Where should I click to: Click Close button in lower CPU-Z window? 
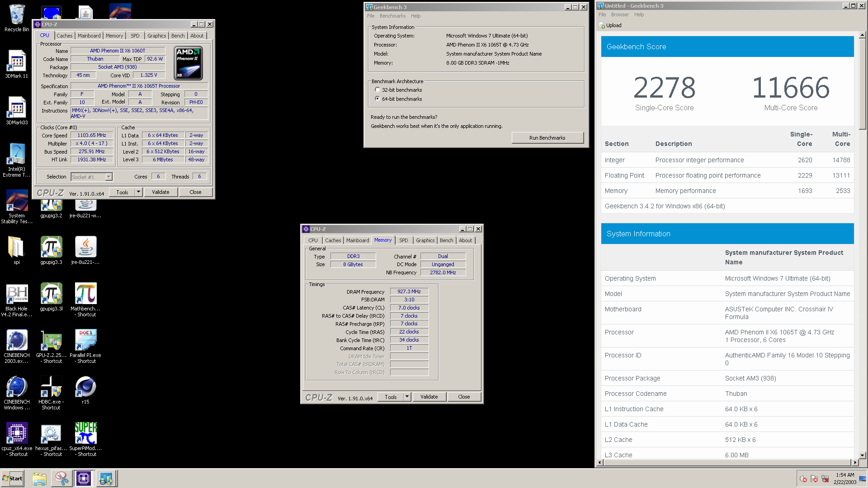464,397
